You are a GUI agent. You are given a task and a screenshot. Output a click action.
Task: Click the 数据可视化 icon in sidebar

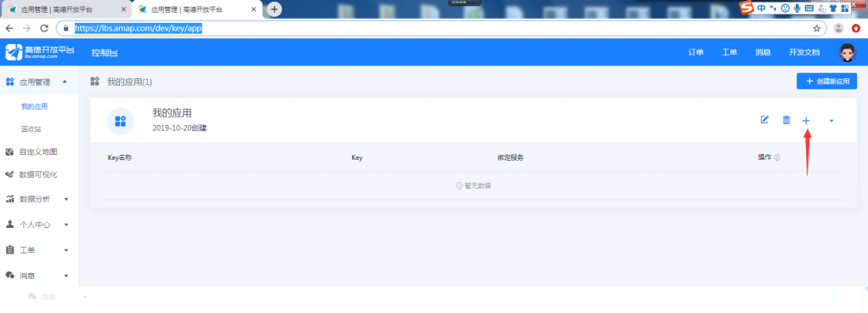[x=9, y=174]
